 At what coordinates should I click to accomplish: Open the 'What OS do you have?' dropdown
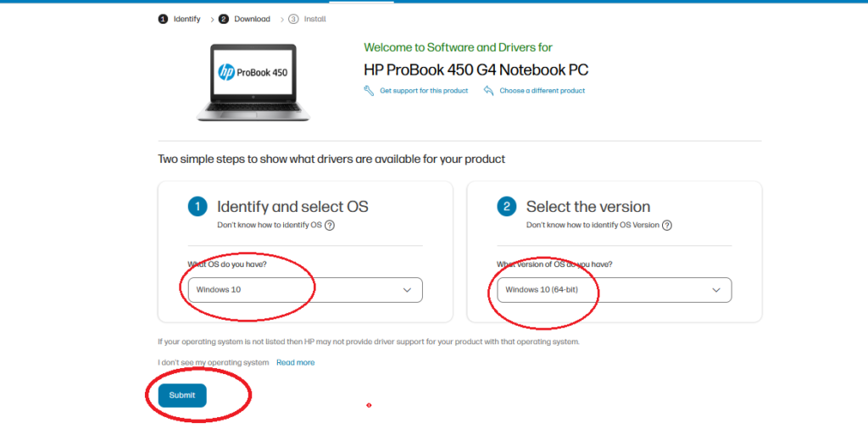(305, 290)
